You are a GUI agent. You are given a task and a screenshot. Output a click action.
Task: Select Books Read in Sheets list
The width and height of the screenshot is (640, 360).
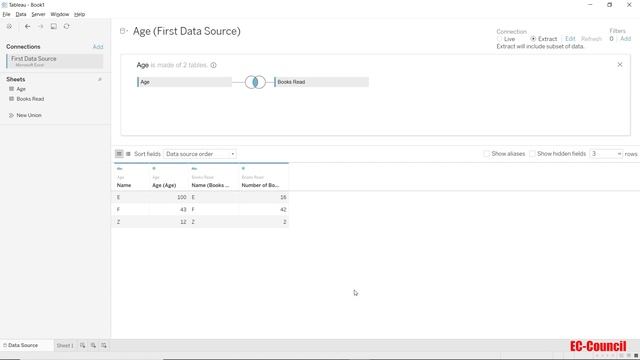[30, 99]
